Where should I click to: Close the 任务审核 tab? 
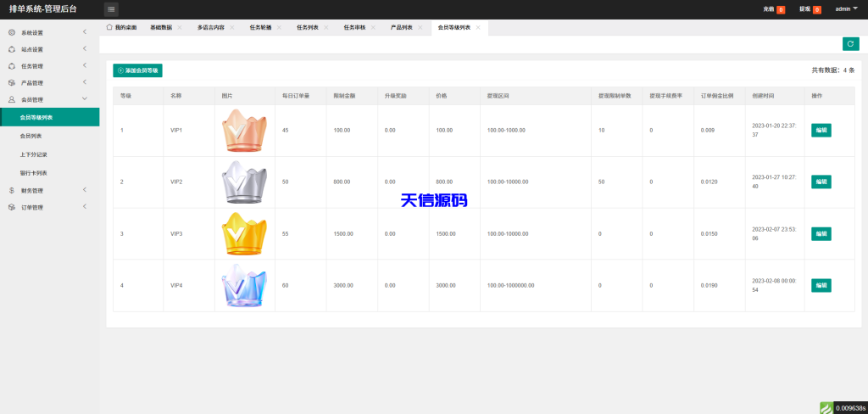coord(373,27)
